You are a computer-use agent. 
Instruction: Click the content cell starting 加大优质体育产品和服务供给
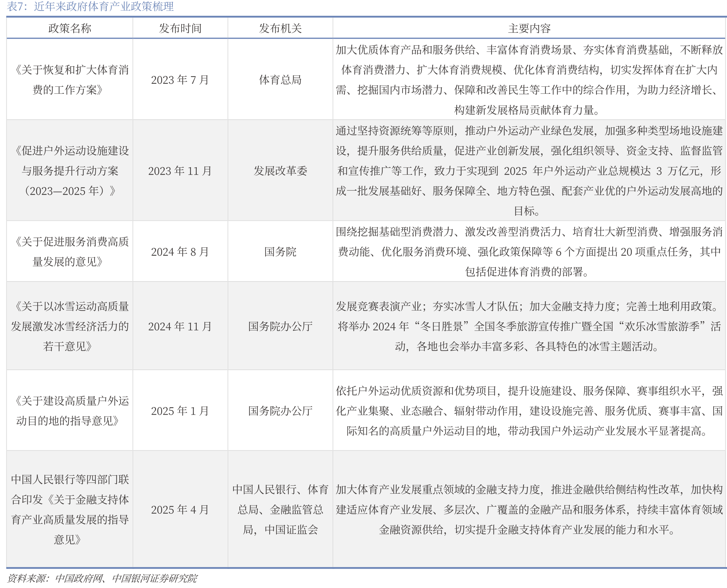click(529, 80)
